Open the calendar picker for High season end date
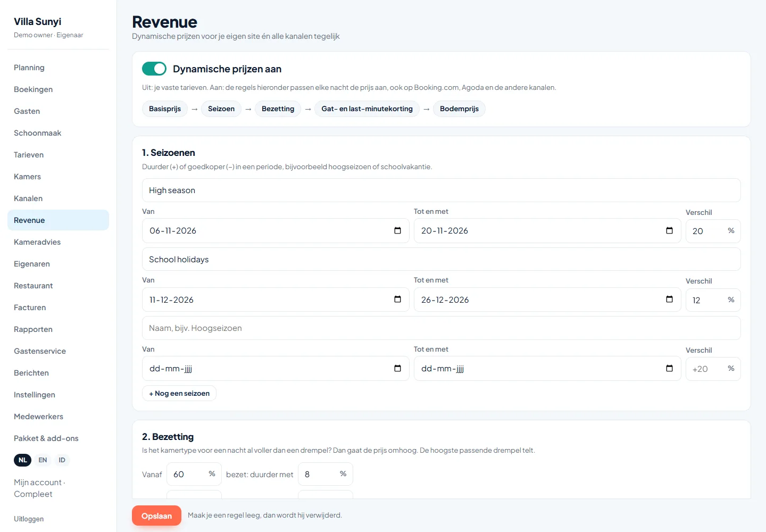Viewport: 766px width, 532px height. (x=669, y=230)
